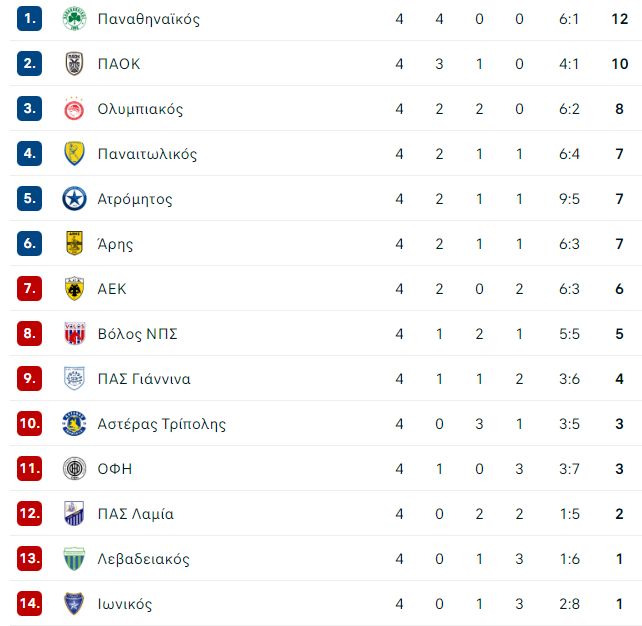The height and width of the screenshot is (626, 642).
Task: Click the Λεβαδειακός team name
Action: [x=143, y=559]
